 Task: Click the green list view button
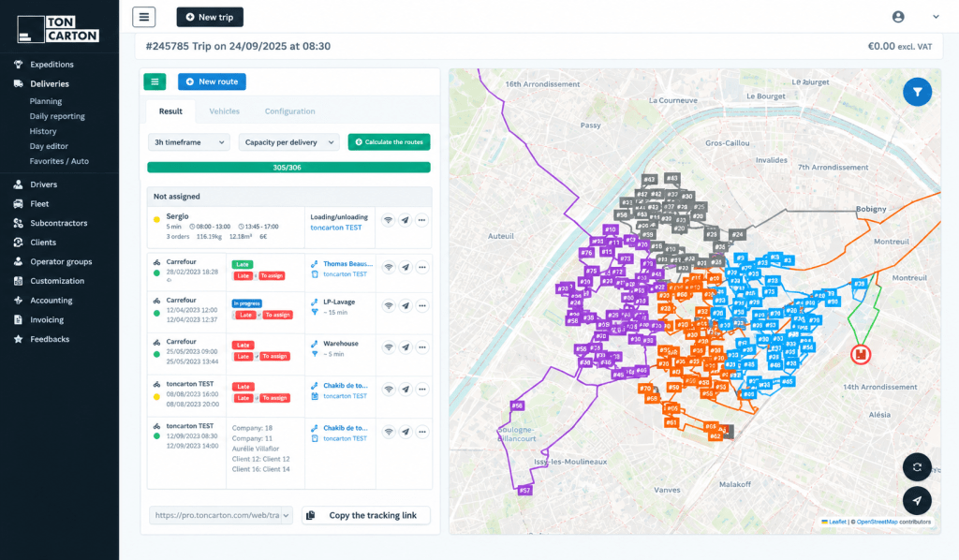[x=155, y=81]
